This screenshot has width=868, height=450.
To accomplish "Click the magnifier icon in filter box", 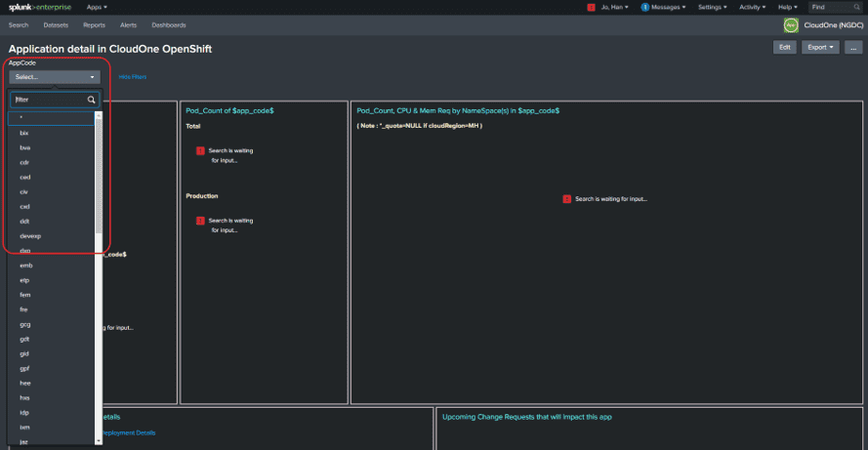I will pos(92,100).
